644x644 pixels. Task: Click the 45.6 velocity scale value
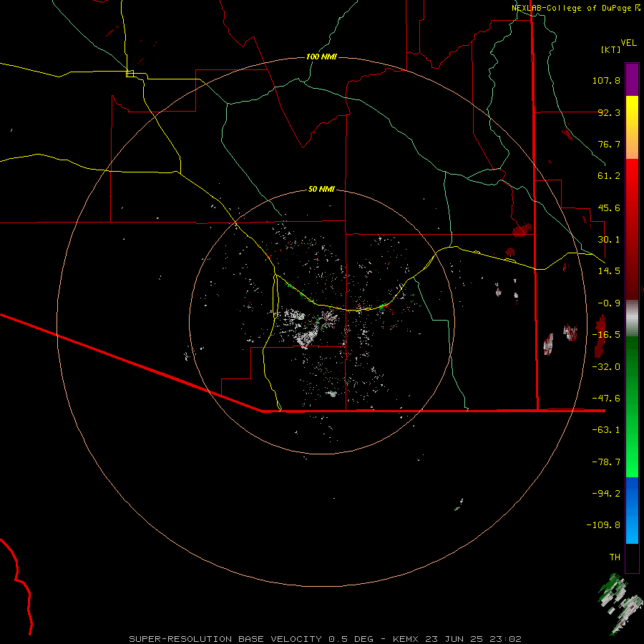click(609, 208)
